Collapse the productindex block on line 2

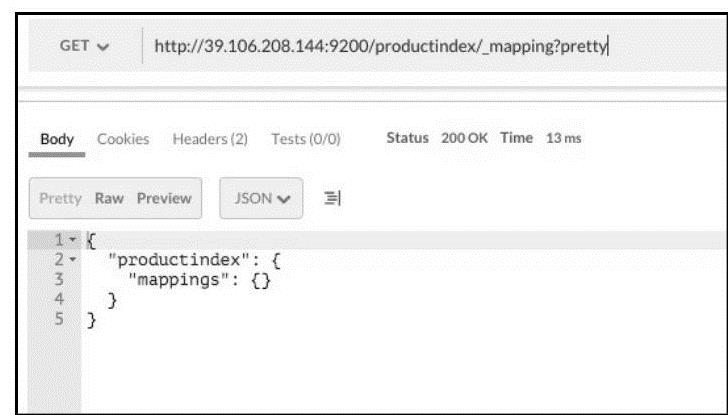click(71, 257)
